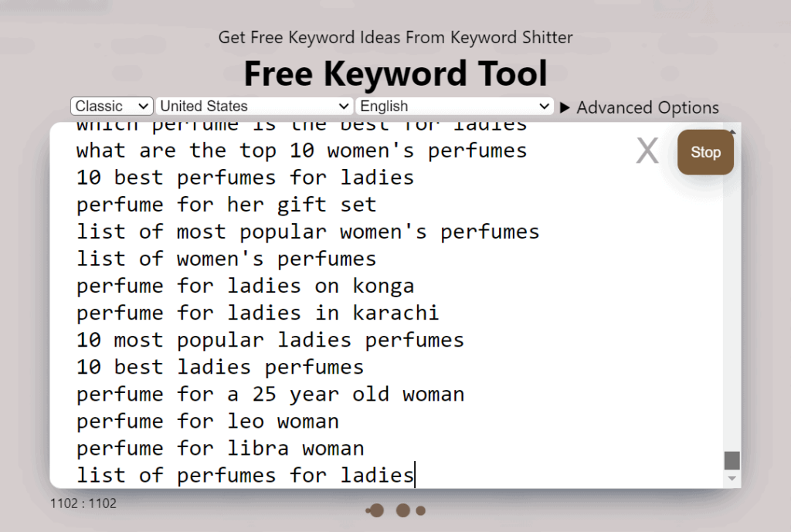
Task: Click the line 'perfume for leo woman'
Action: click(206, 421)
